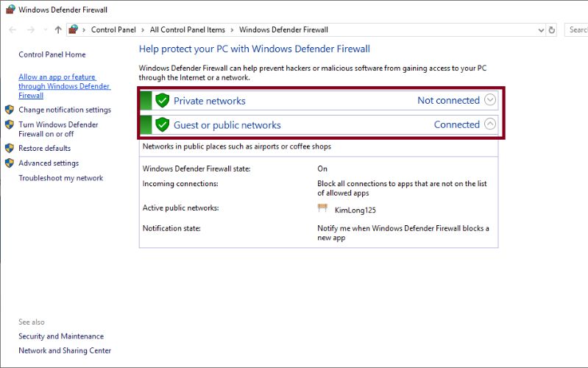Click the Block all connections description text
This screenshot has height=368, width=588.
tap(402, 188)
